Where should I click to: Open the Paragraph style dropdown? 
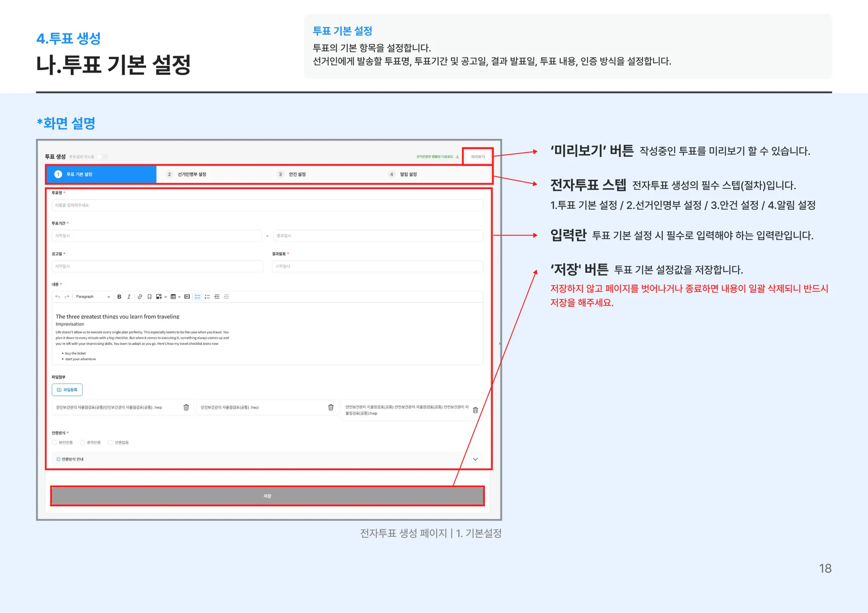[93, 297]
